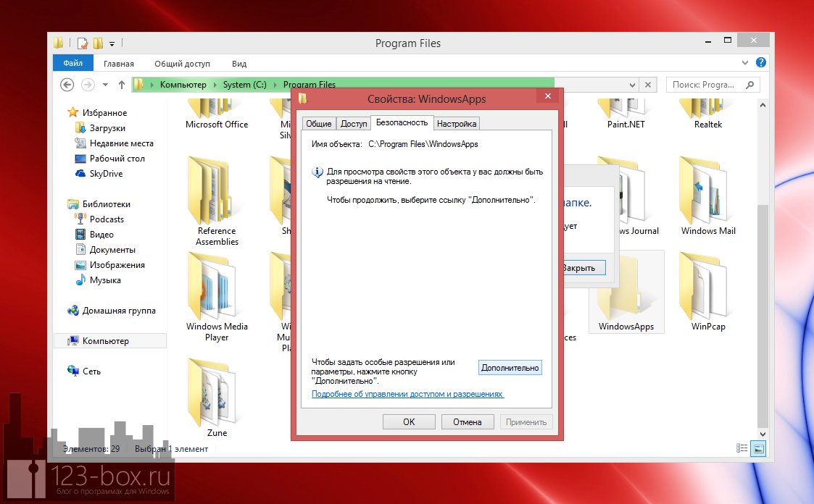
Task: Minimize the Program Files window
Action: point(708,41)
